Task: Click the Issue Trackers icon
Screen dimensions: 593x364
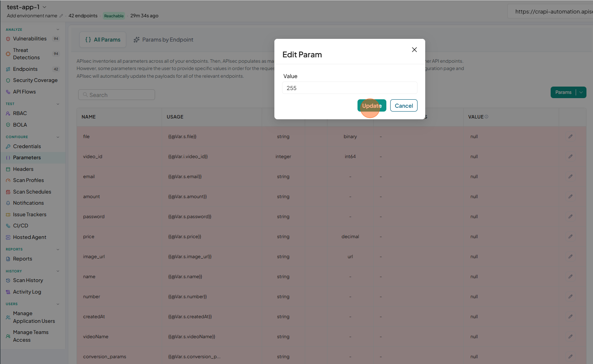Action: (x=8, y=215)
